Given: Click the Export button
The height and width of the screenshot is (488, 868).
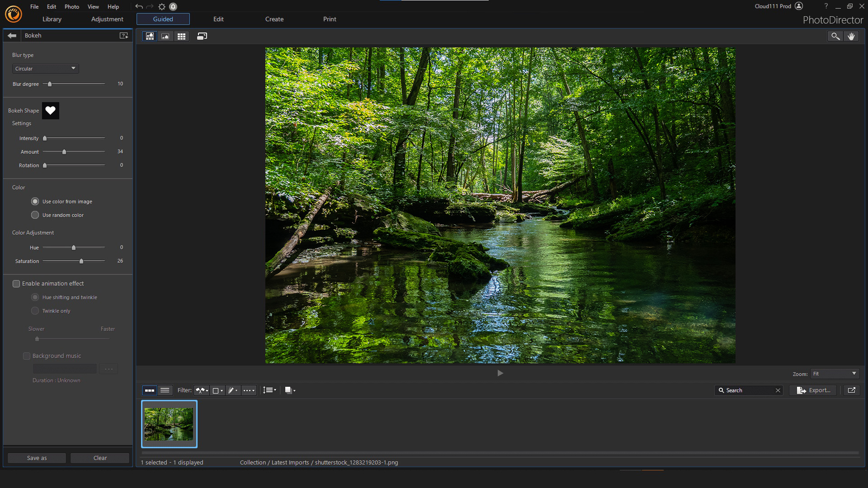Looking at the screenshot, I should tap(814, 390).
